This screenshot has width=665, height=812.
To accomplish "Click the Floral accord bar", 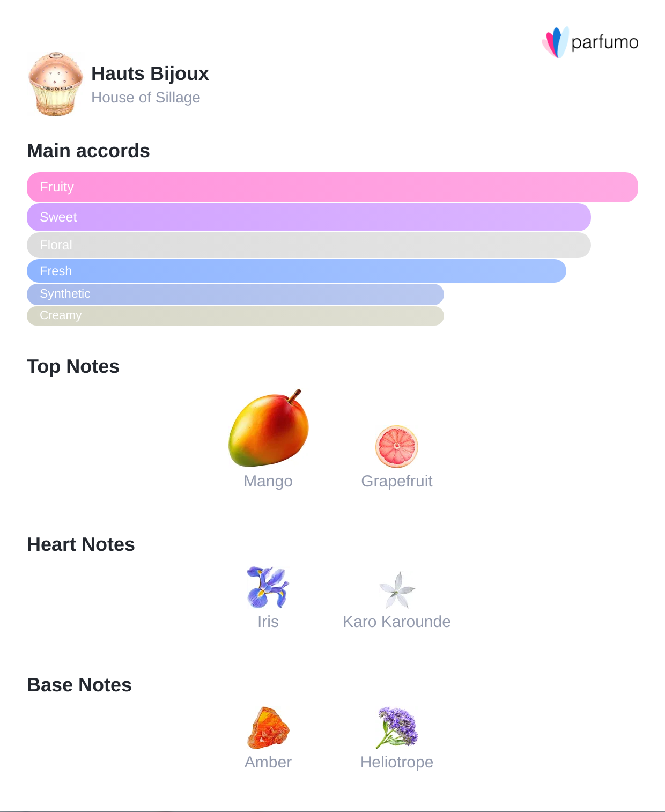I will pyautogui.click(x=308, y=245).
